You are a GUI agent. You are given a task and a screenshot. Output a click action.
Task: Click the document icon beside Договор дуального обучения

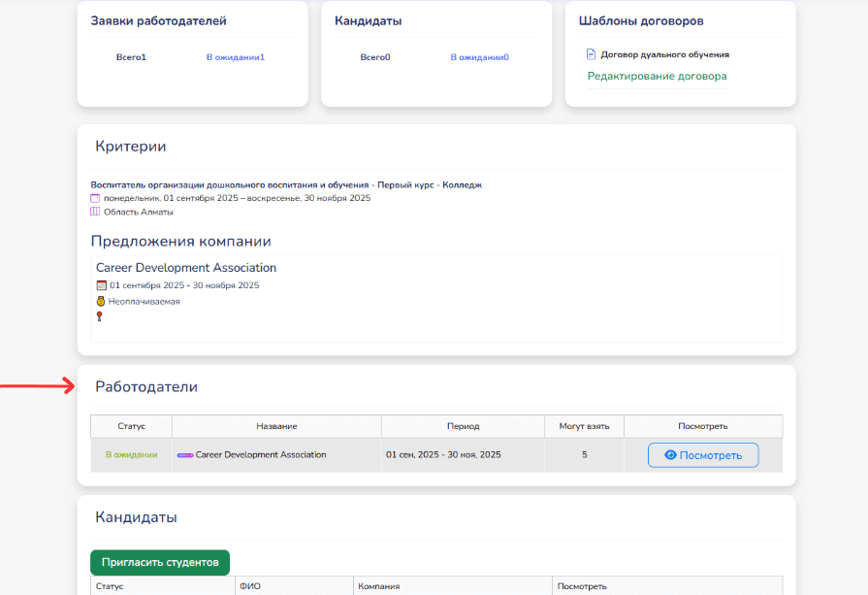[591, 54]
